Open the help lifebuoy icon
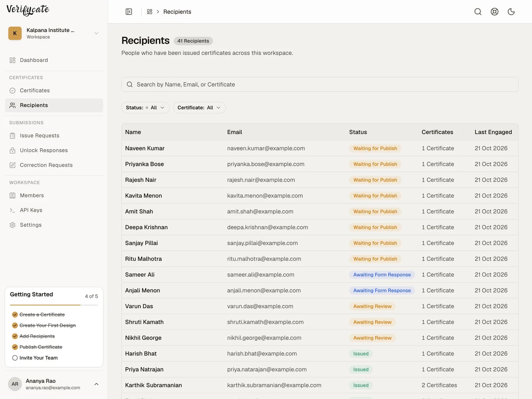This screenshot has height=399, width=532. coord(494,12)
